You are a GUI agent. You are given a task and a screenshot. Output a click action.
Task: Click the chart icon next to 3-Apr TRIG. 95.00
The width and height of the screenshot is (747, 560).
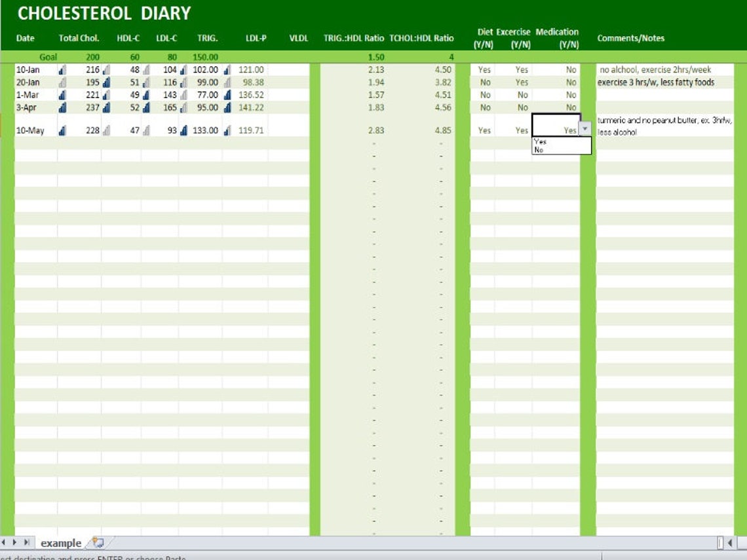click(227, 106)
